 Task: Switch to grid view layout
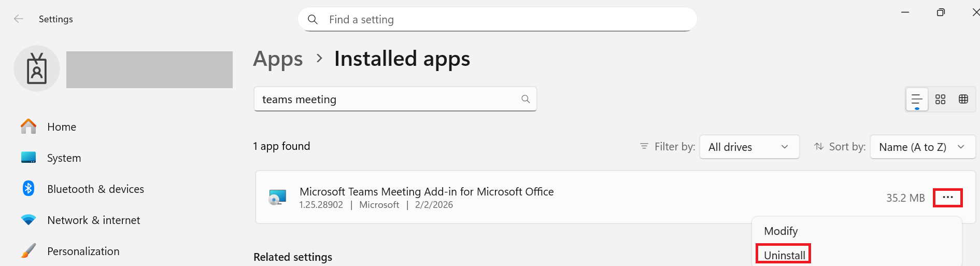(940, 99)
